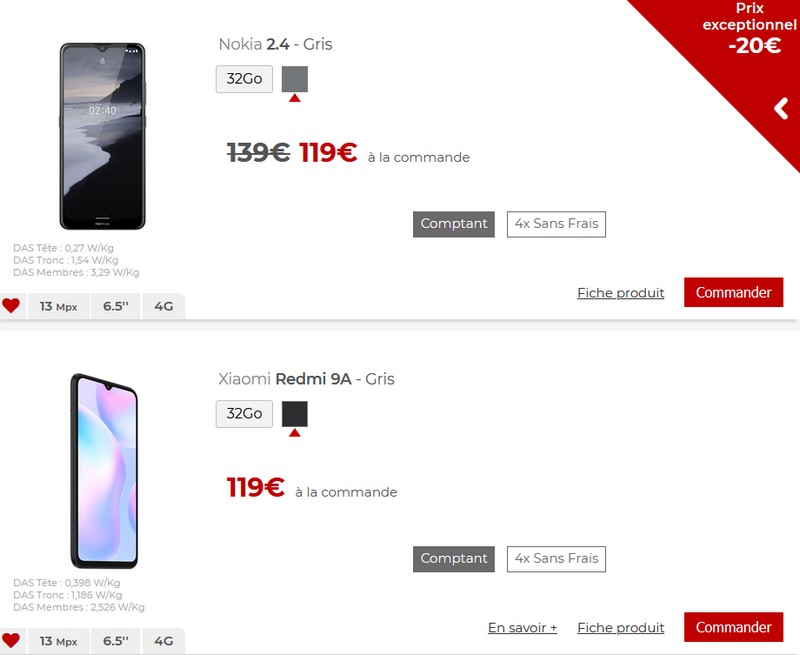Open En savoir + link for Redmi 9A
The width and height of the screenshot is (800, 655).
522,627
